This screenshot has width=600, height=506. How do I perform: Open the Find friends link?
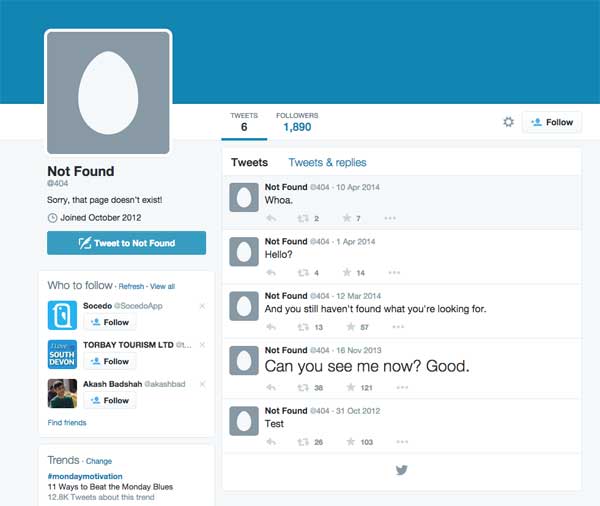pyautogui.click(x=67, y=423)
